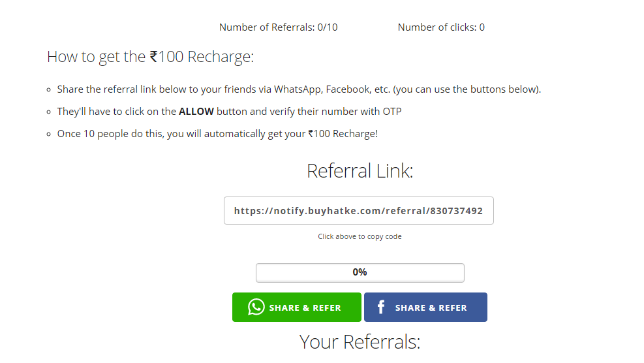Viewport: 644px width, 363px height.
Task: Click the rupee symbol in the main heading
Action: click(154, 57)
